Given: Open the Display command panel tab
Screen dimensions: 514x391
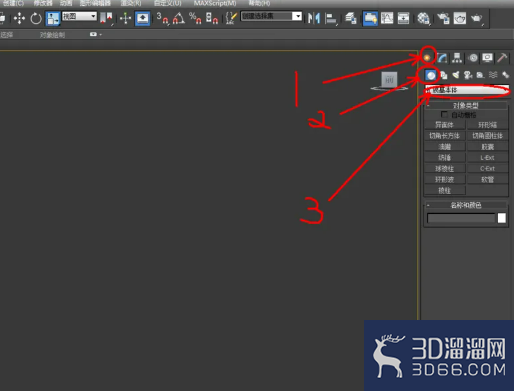Looking at the screenshot, I should tap(487, 58).
